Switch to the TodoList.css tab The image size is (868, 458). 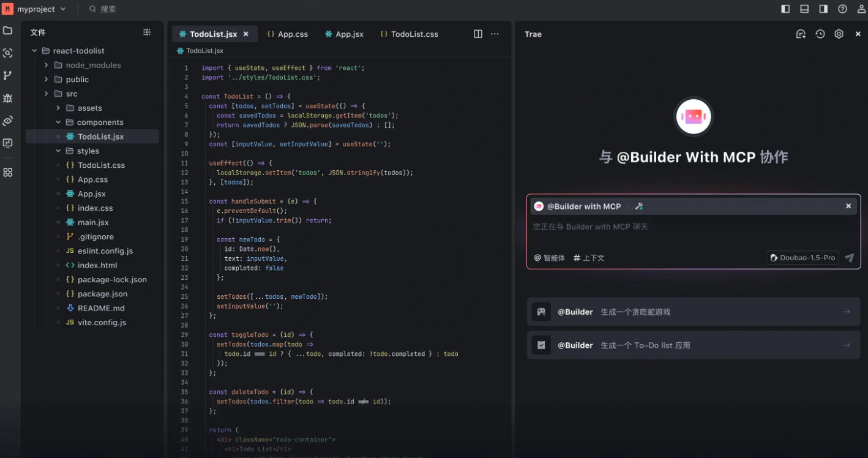(410, 34)
